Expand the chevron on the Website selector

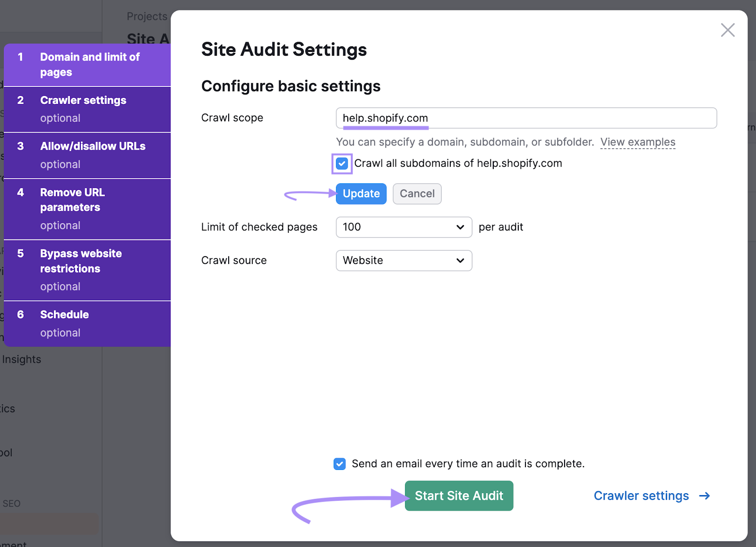(x=459, y=260)
